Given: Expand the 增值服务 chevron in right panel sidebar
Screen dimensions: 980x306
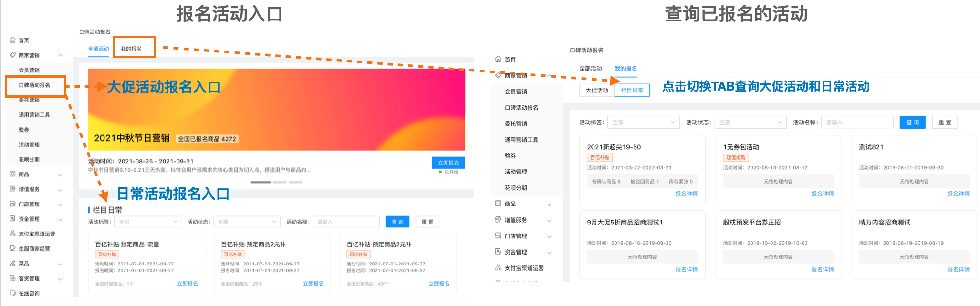Looking at the screenshot, I should pos(549,221).
